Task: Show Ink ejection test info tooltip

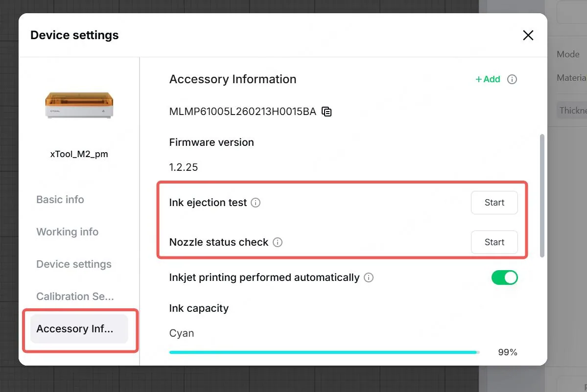Action: click(256, 203)
